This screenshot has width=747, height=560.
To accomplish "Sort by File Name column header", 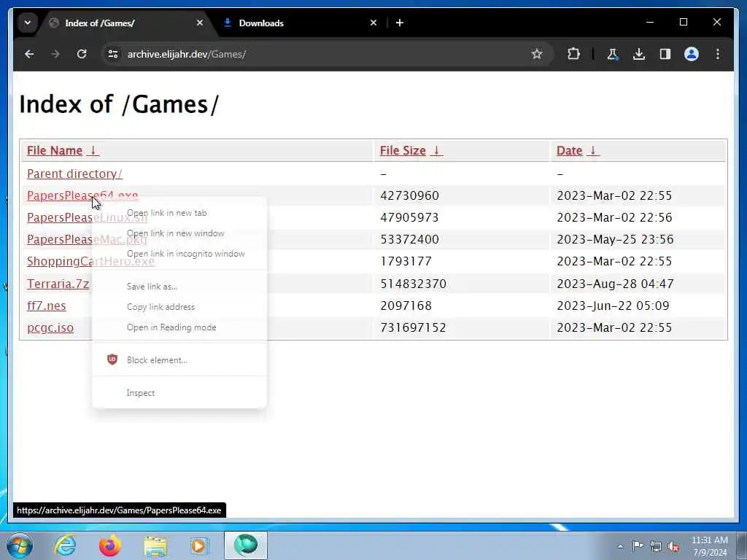I will tap(63, 150).
